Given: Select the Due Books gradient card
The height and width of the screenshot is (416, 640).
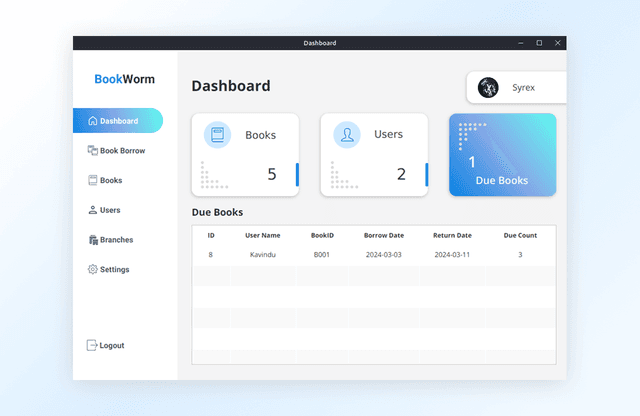Looking at the screenshot, I should coord(502,155).
